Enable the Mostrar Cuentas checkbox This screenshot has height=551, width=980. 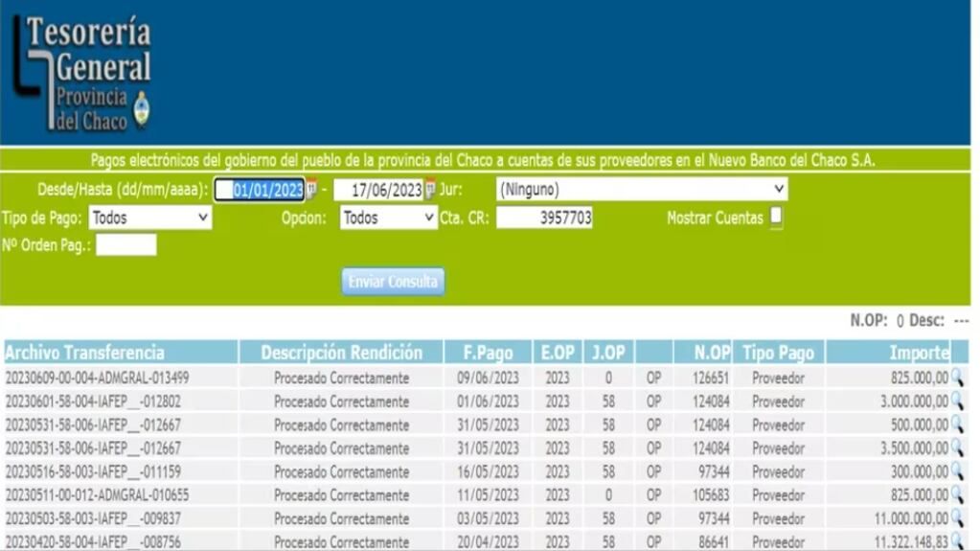pos(776,217)
